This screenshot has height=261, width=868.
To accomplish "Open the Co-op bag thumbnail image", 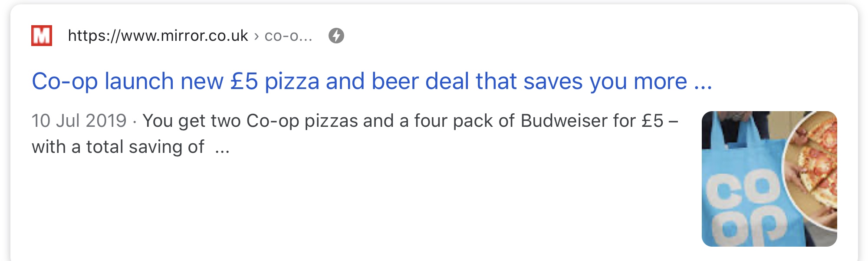I will (x=769, y=178).
